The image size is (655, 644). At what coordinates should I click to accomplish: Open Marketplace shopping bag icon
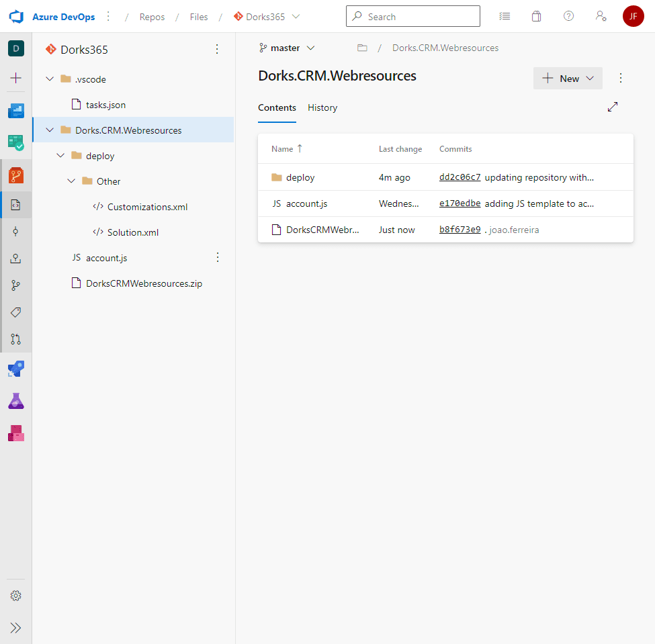pyautogui.click(x=536, y=16)
